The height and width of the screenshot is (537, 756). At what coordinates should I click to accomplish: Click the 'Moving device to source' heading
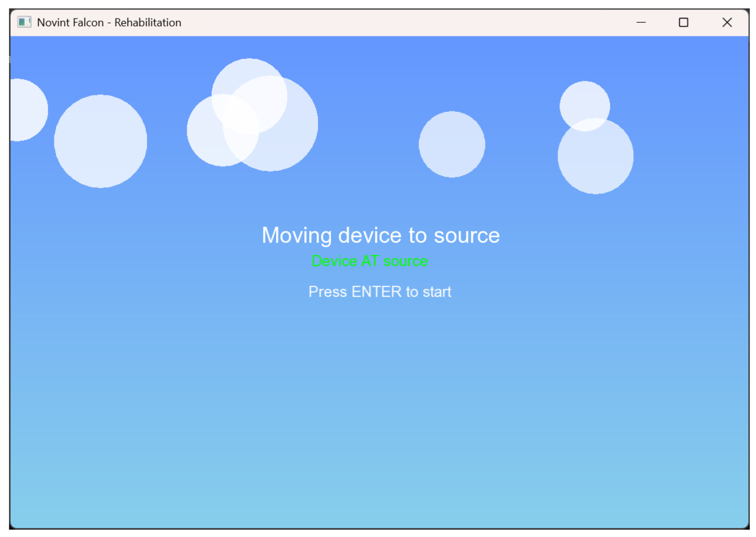pyautogui.click(x=380, y=235)
